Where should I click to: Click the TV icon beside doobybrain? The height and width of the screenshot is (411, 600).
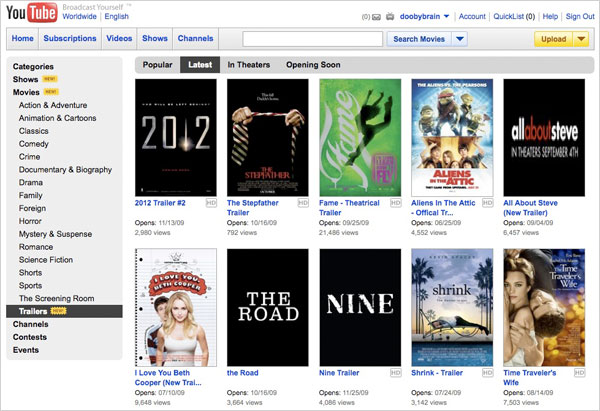tap(390, 16)
